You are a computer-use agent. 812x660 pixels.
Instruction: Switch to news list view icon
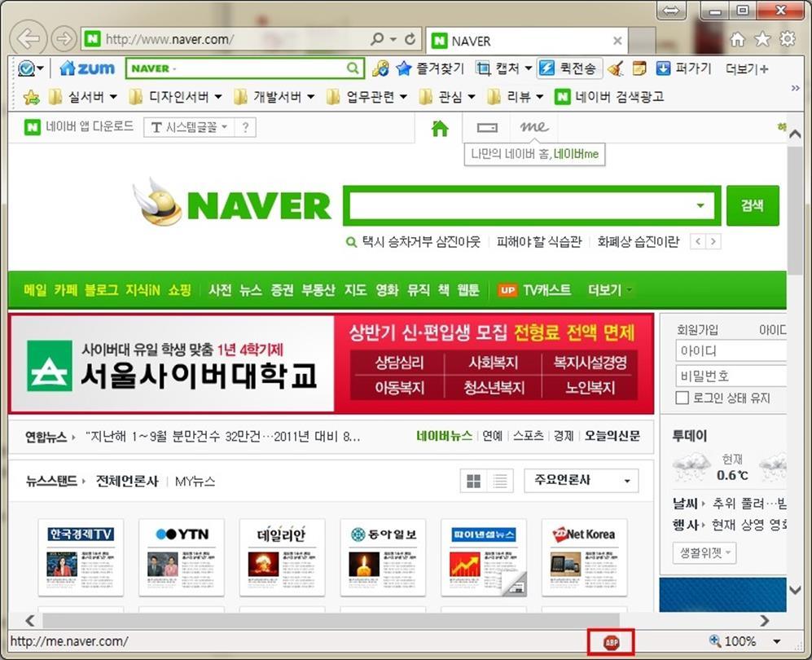pos(500,482)
